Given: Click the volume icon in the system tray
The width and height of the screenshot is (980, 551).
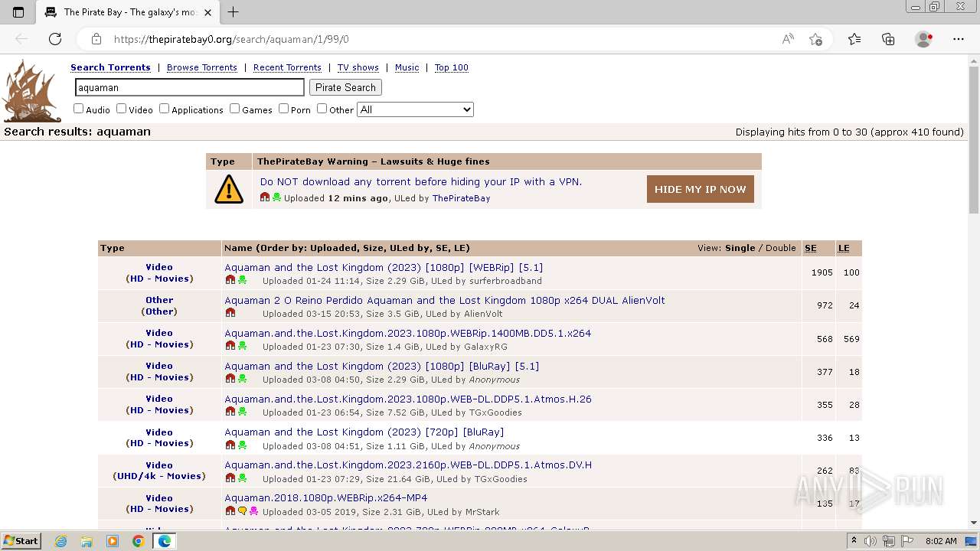Looking at the screenshot, I should (x=870, y=541).
